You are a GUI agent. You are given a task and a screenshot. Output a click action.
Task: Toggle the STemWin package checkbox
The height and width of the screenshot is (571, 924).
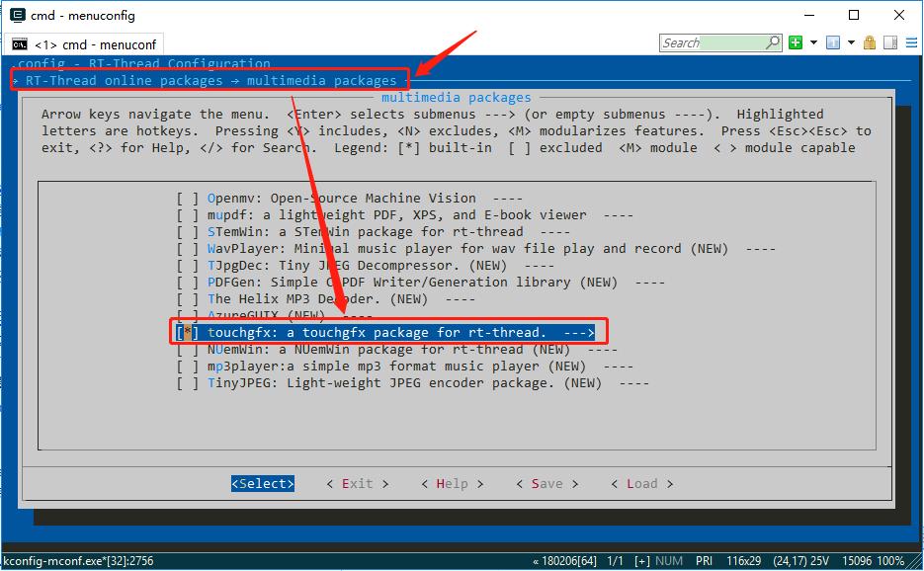pyautogui.click(x=188, y=232)
